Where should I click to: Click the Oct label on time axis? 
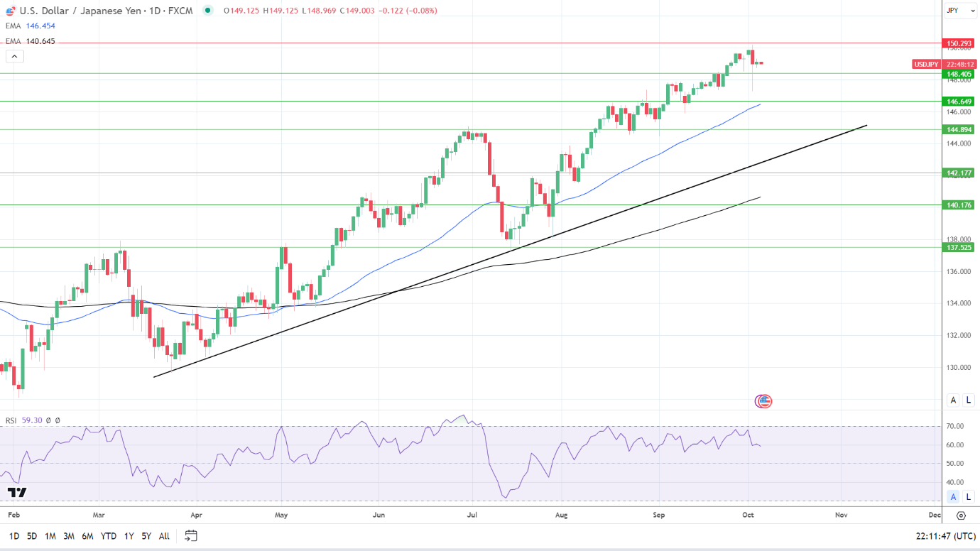coord(748,515)
